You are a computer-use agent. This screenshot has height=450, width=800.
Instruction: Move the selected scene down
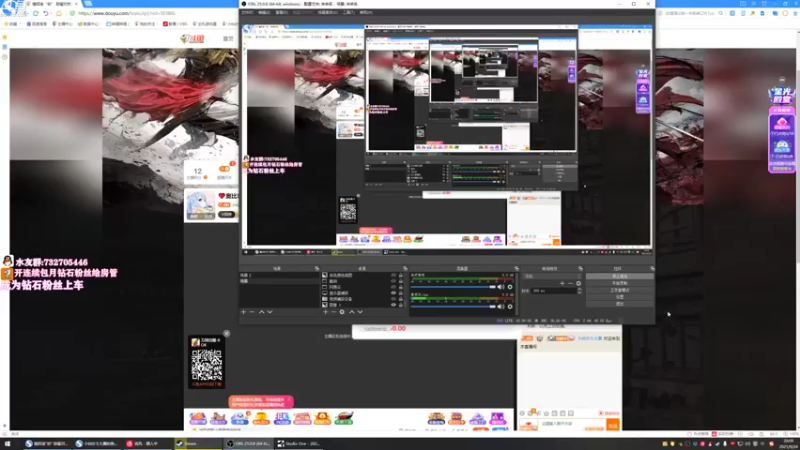[x=270, y=312]
